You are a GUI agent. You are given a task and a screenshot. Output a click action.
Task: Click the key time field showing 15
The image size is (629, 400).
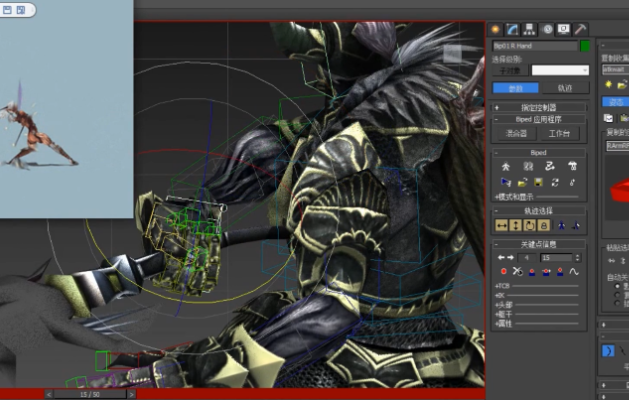(556, 258)
